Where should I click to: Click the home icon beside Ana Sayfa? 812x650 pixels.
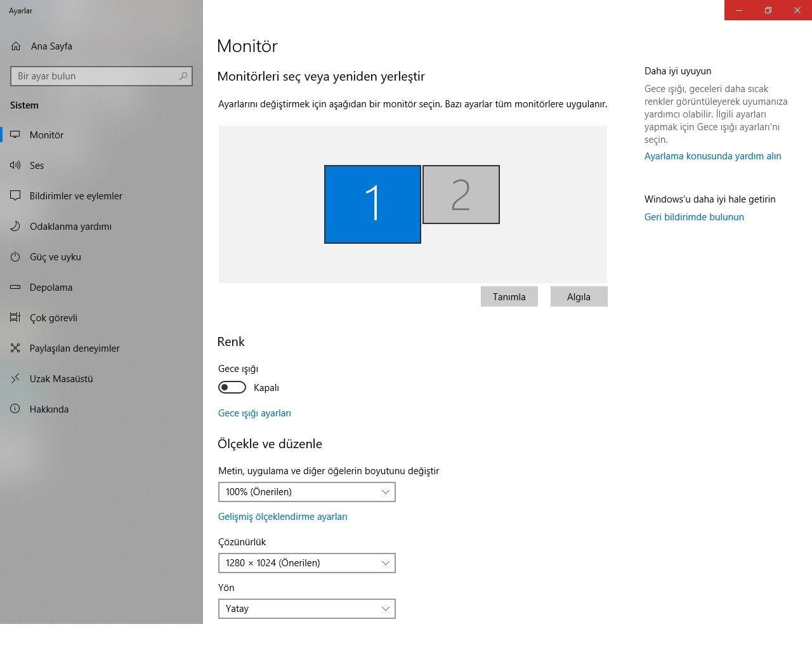point(16,46)
